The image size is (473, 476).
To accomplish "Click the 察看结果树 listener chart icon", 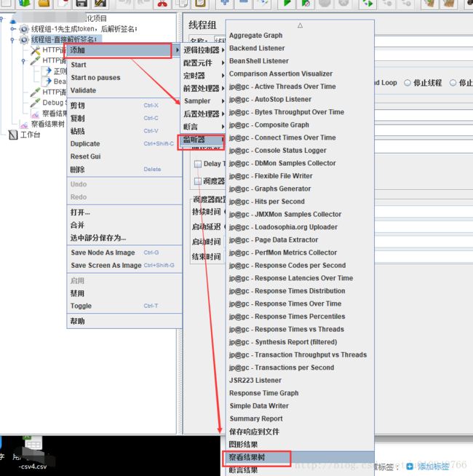I will (24, 124).
